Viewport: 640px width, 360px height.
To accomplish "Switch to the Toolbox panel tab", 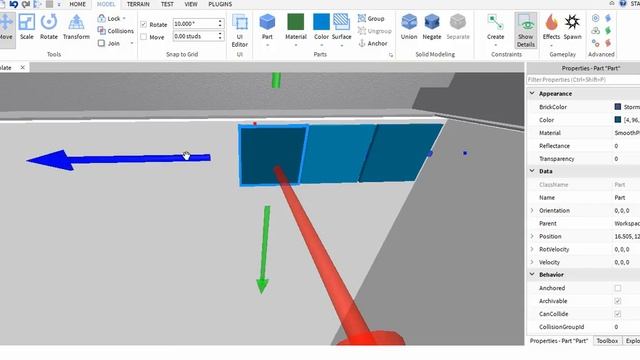I will click(607, 341).
